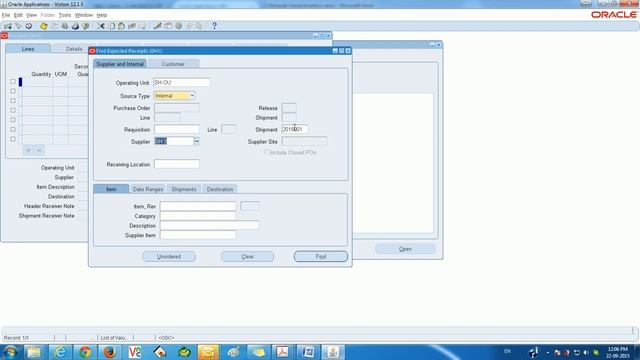Viewport: 640px width, 360px height.
Task: Switch to the Destination tab
Action: 220,189
